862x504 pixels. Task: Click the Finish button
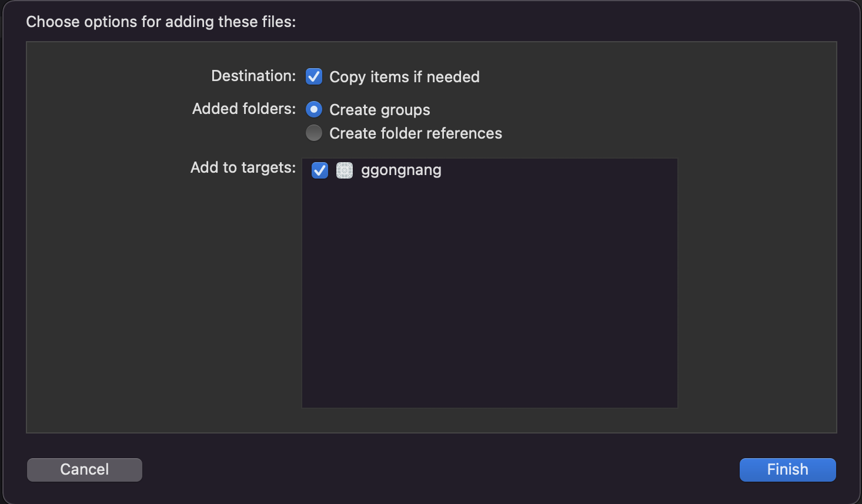coord(787,469)
